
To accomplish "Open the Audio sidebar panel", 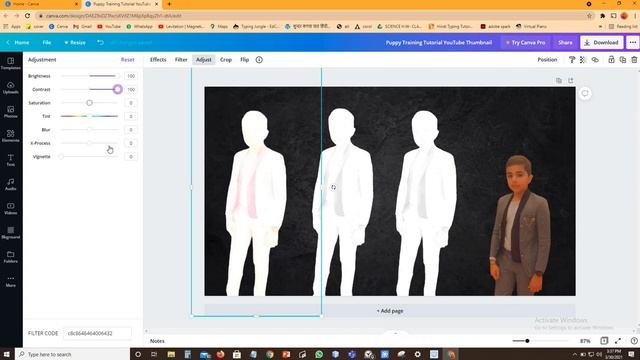I will [11, 184].
